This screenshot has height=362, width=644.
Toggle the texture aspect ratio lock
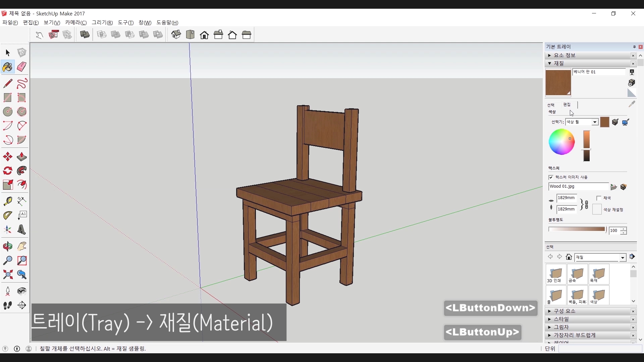[x=586, y=204]
